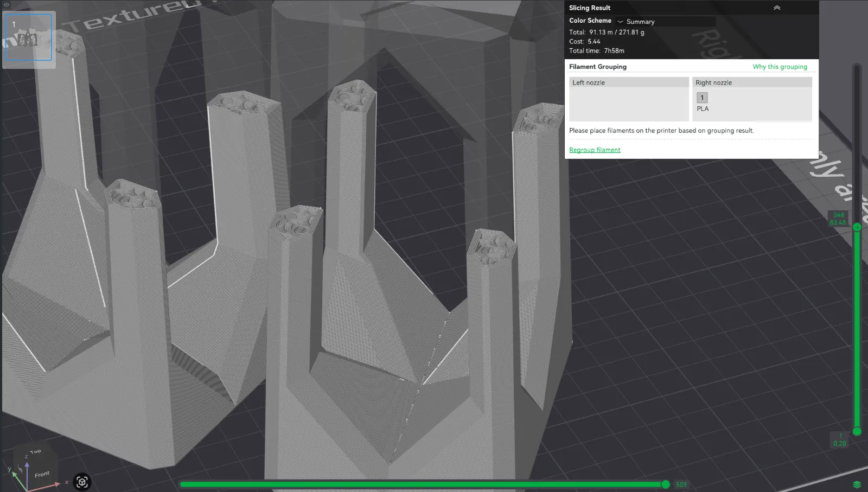Image resolution: width=868 pixels, height=492 pixels.
Task: Click the Total time 7h58m text
Action: point(597,51)
